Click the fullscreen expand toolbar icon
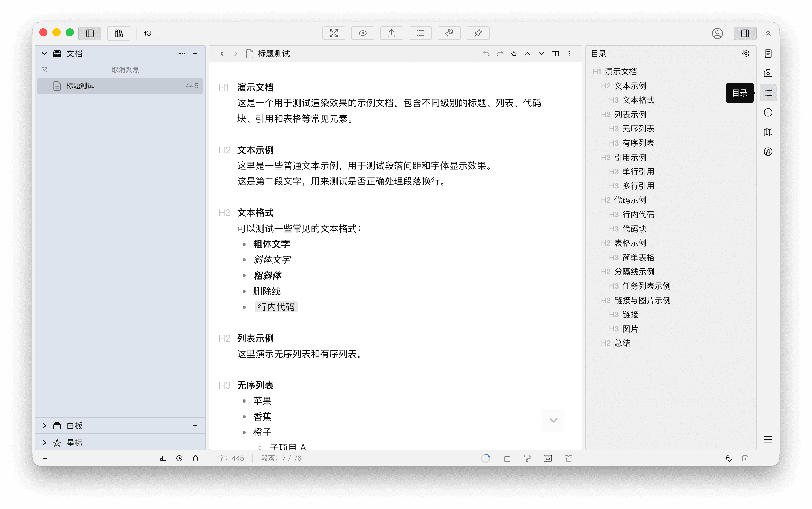 point(333,33)
